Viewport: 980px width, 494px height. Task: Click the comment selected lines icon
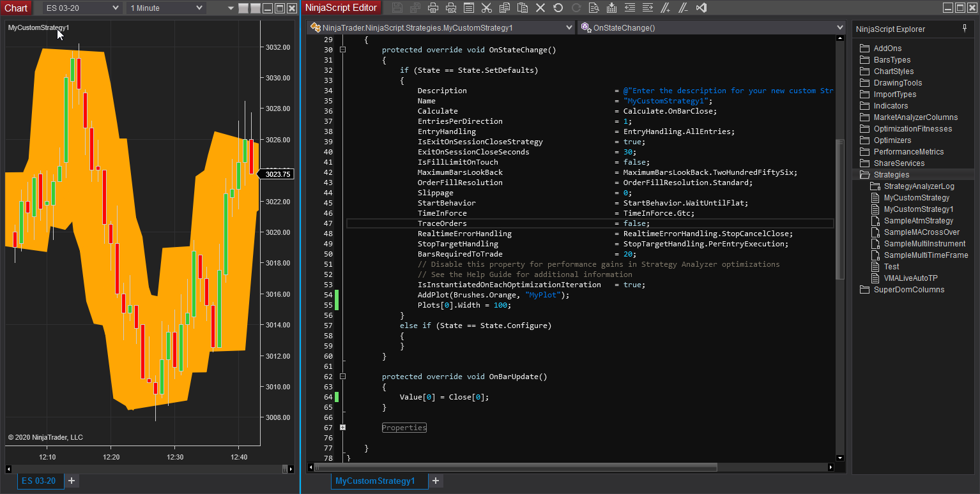point(665,8)
